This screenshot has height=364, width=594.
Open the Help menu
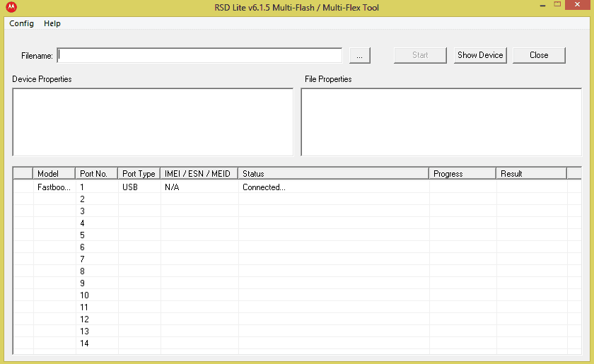52,23
